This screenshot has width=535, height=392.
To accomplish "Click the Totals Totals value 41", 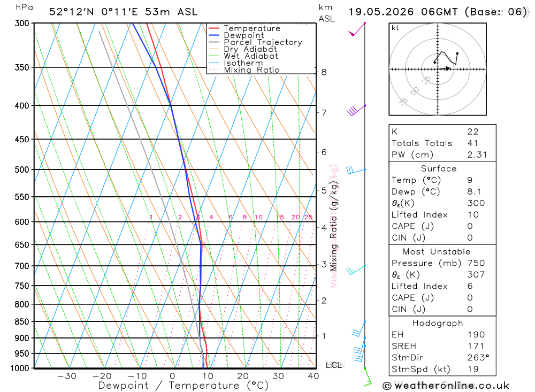I will (473, 143).
